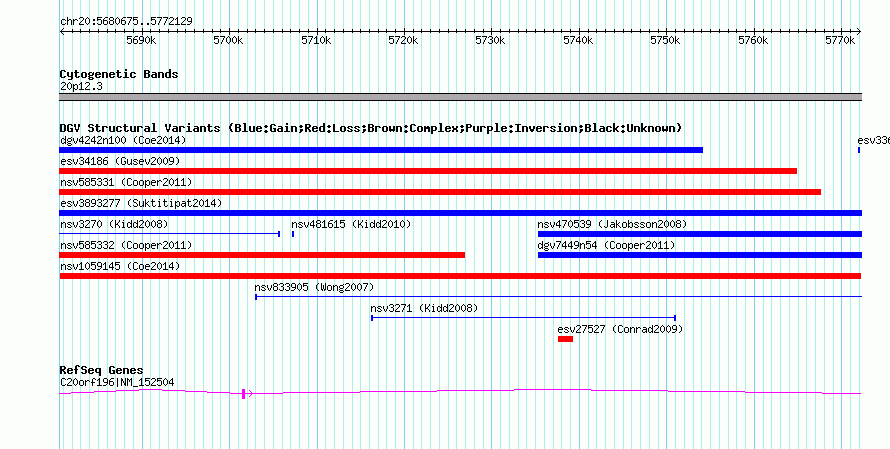Click the chr20:5680675..5772129 coordinates label
This screenshot has height=449, width=890.
126,21
